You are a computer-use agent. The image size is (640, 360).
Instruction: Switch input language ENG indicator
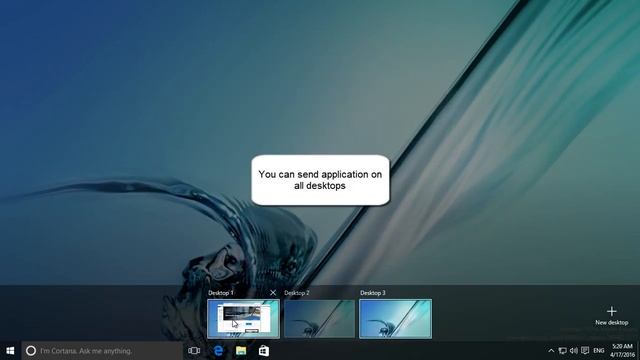pos(599,351)
